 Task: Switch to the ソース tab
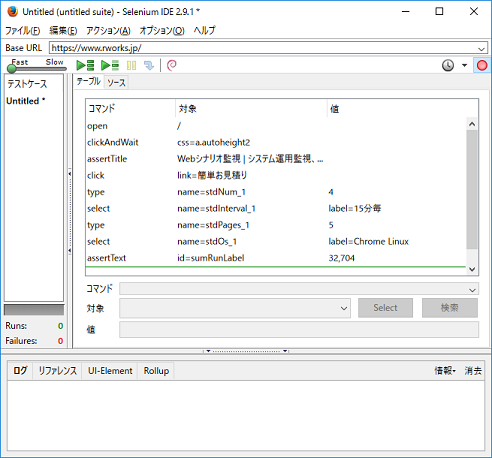[116, 83]
